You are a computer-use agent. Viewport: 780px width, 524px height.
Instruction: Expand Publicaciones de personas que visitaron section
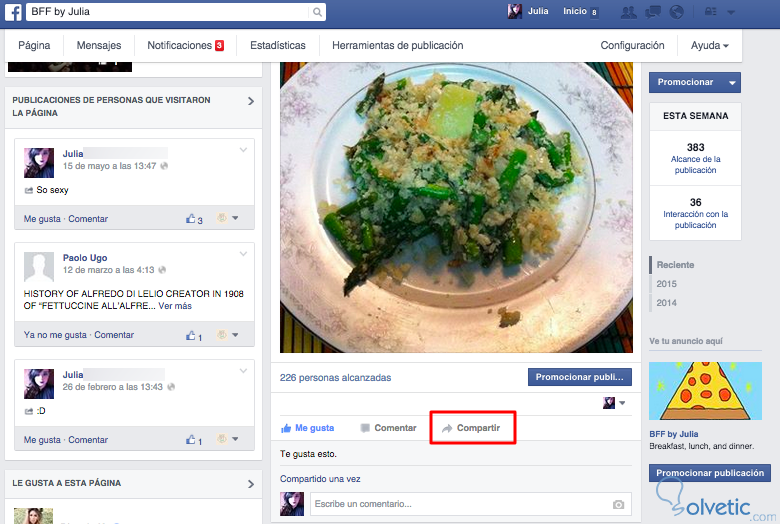(251, 101)
